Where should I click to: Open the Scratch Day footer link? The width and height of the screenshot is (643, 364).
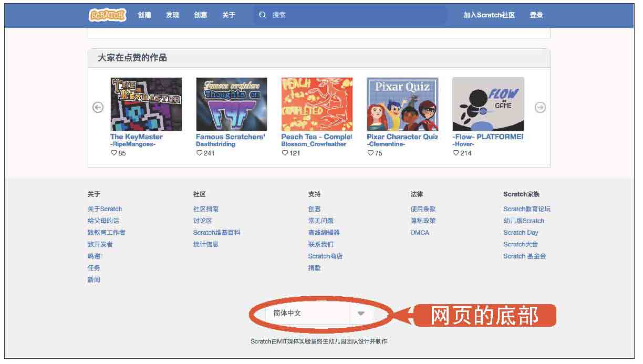pyautogui.click(x=521, y=233)
